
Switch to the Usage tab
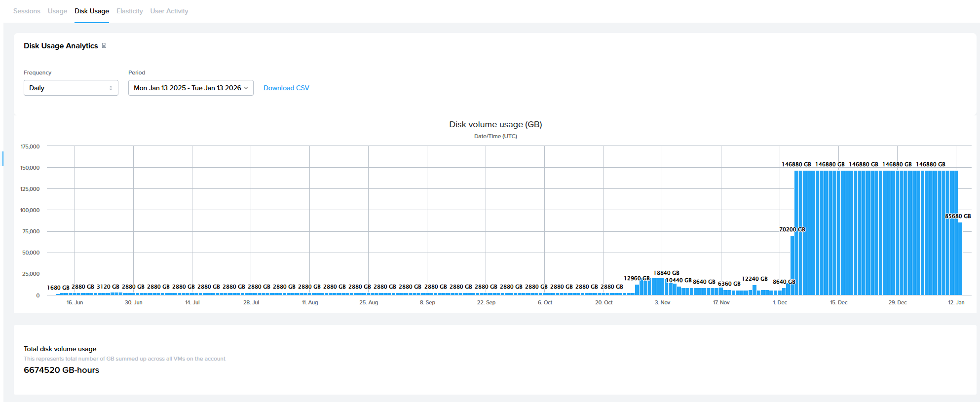(x=57, y=11)
